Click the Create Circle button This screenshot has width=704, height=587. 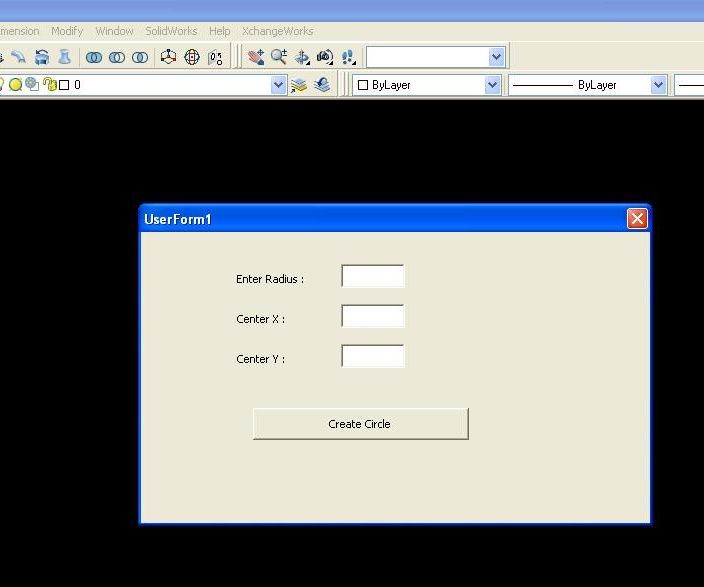(361, 424)
